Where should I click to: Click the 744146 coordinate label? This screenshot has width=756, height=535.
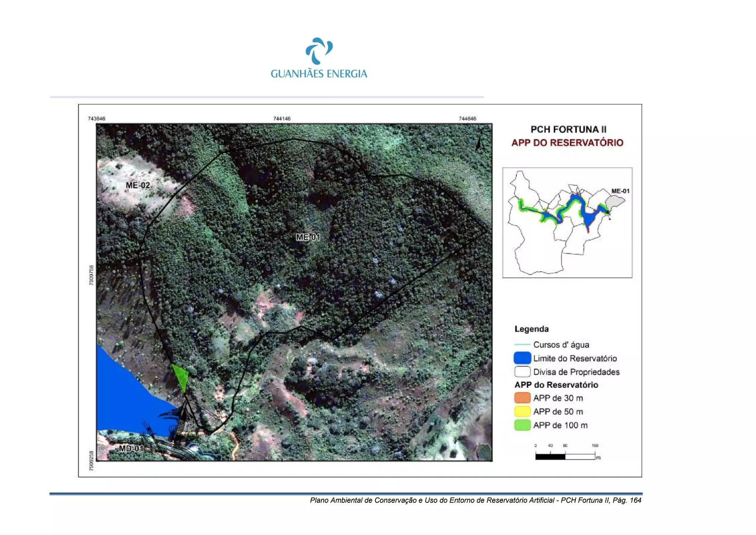[x=282, y=119]
